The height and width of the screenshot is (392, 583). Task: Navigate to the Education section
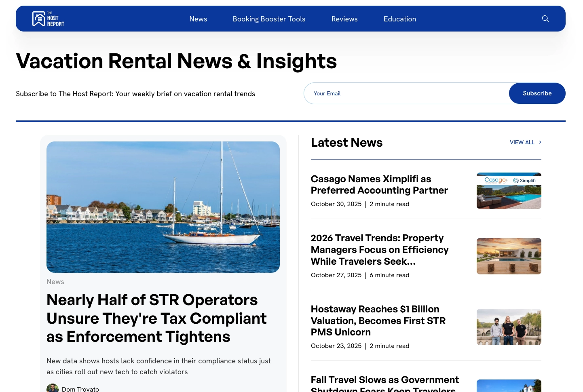[x=399, y=19]
